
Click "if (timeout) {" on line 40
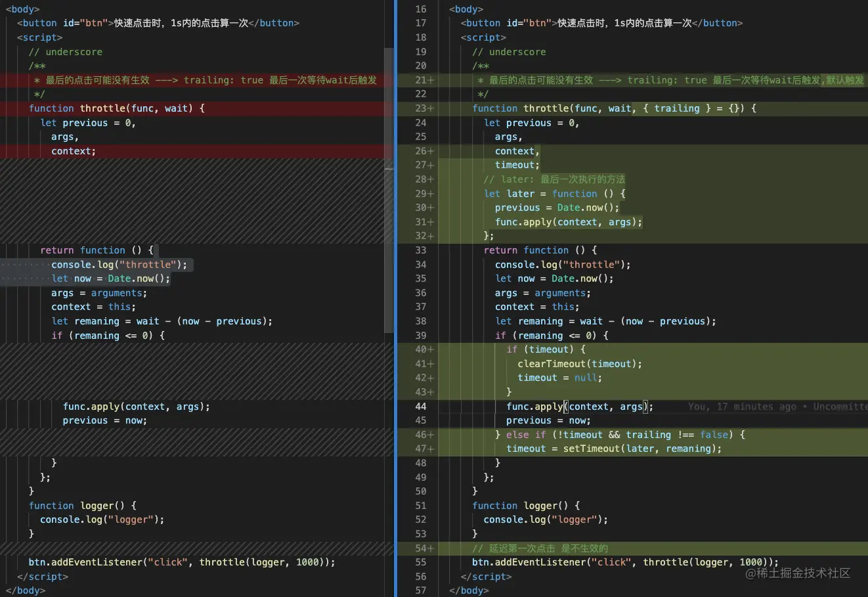pos(546,349)
